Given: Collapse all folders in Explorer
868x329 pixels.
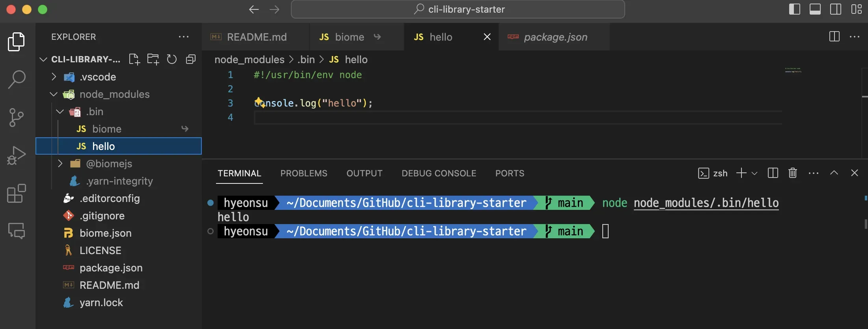Looking at the screenshot, I should tap(191, 59).
